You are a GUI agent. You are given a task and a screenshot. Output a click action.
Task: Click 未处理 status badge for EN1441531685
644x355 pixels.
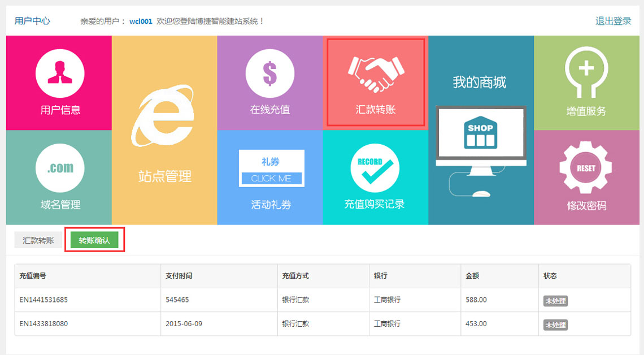555,301
